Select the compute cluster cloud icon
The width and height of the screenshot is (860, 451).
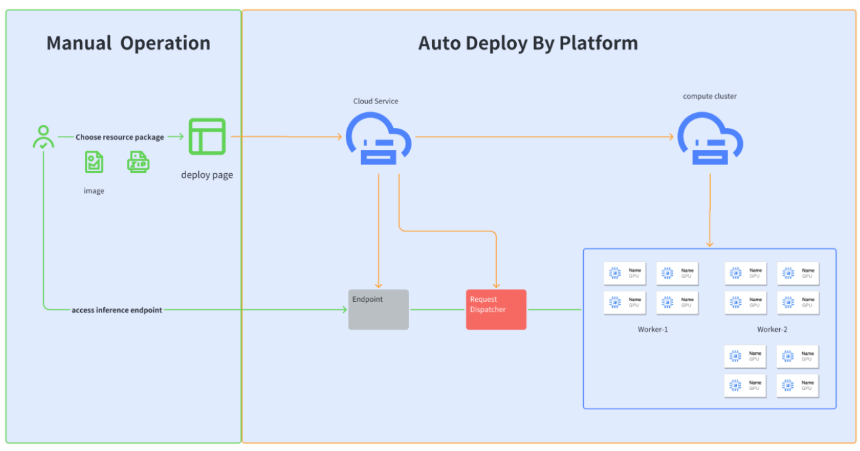[x=710, y=138]
